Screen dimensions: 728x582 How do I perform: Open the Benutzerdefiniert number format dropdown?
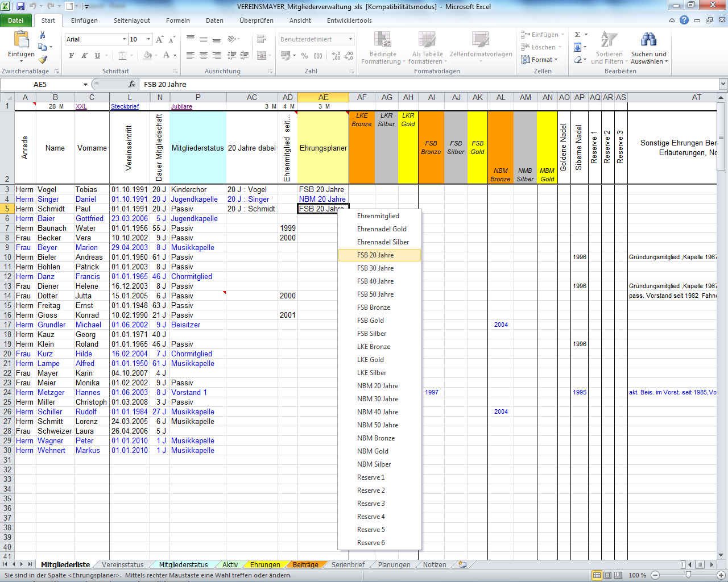(350, 39)
